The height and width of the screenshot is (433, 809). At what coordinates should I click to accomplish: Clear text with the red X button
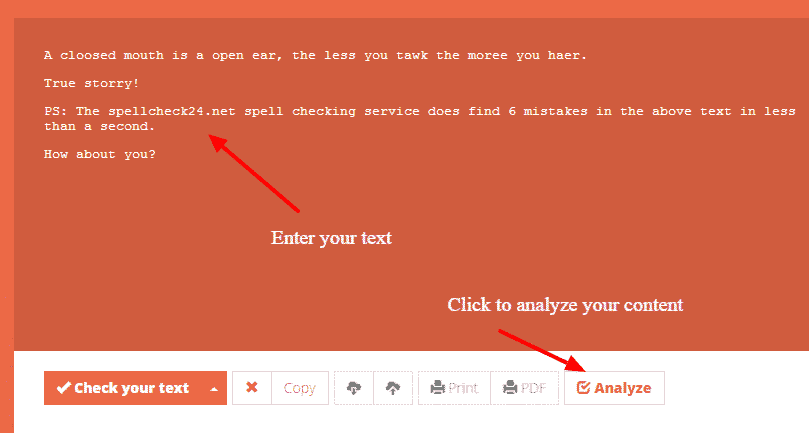pyautogui.click(x=252, y=388)
